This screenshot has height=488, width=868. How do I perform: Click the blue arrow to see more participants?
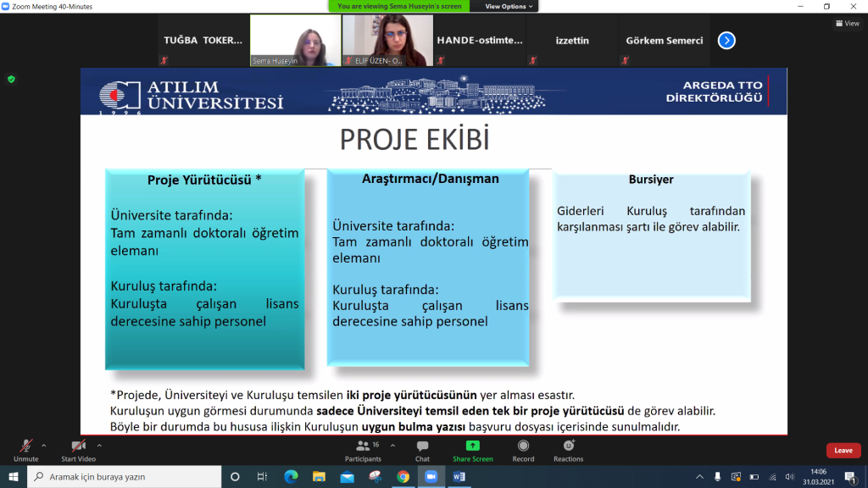(x=726, y=39)
